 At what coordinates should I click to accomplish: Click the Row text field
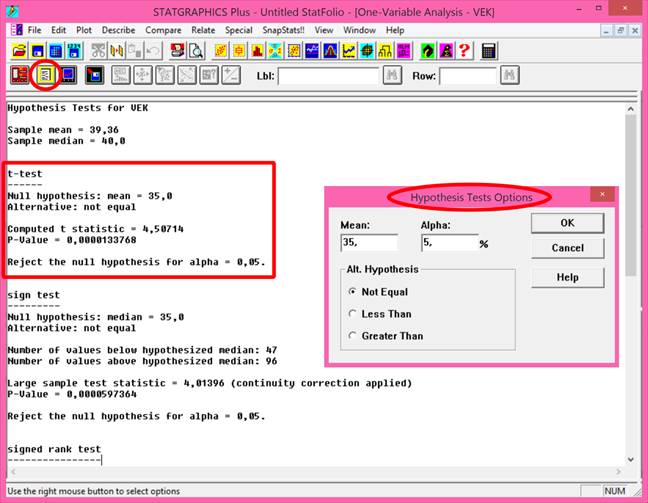pyautogui.click(x=467, y=76)
